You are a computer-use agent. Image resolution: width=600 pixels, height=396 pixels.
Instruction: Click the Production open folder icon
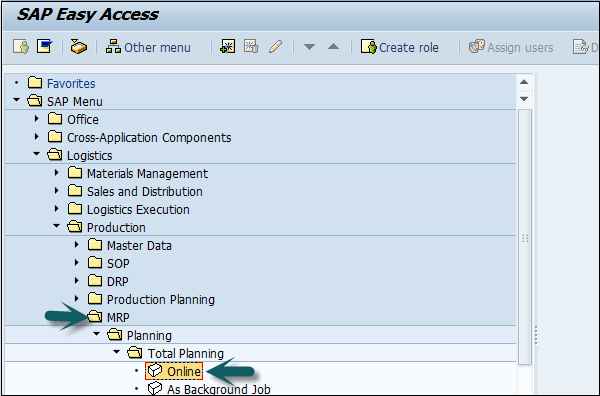(75, 227)
